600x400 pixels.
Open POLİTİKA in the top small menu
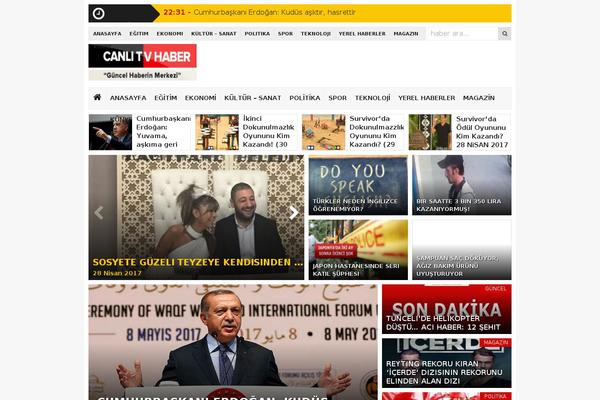pyautogui.click(x=257, y=34)
